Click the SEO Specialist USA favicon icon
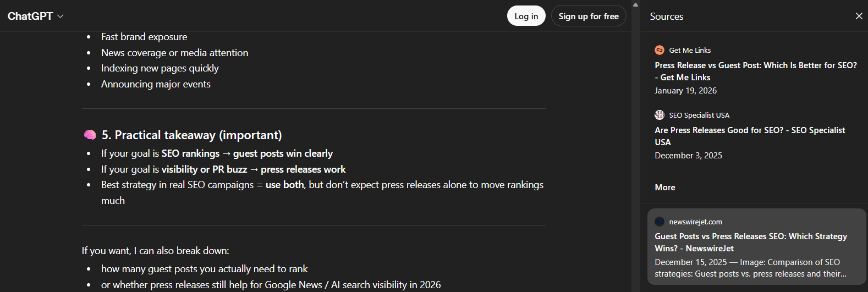Screen dimensions: 868x292 660,115
